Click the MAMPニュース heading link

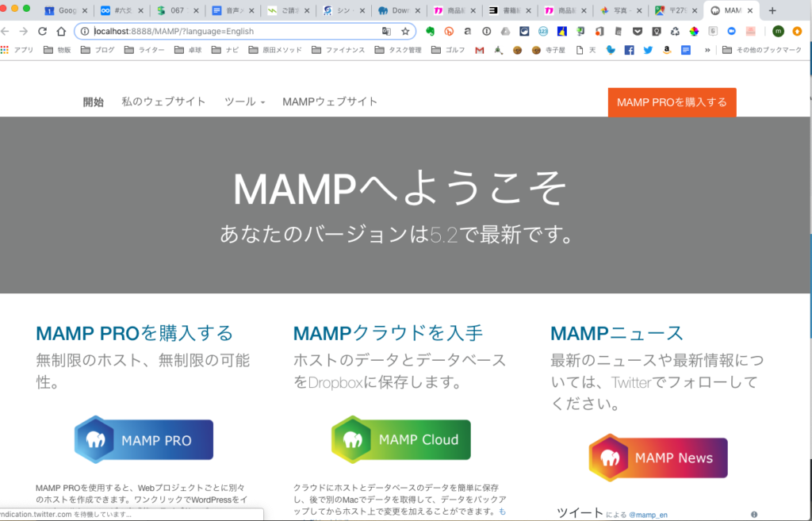(x=617, y=333)
